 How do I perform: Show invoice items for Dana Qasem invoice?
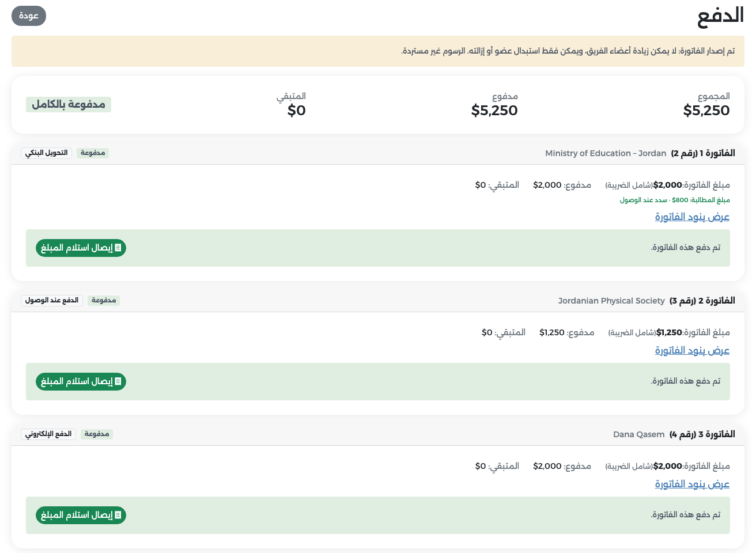pos(692,484)
